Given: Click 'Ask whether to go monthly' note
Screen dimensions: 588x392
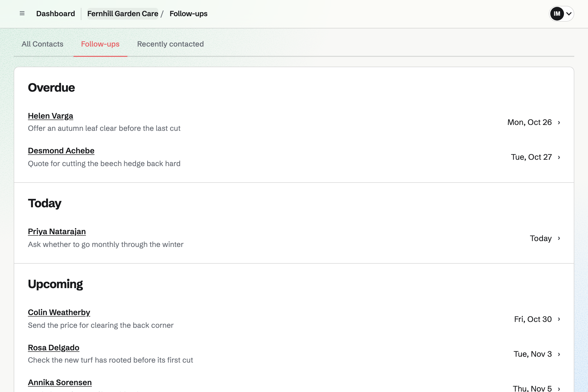Looking at the screenshot, I should pyautogui.click(x=106, y=244).
